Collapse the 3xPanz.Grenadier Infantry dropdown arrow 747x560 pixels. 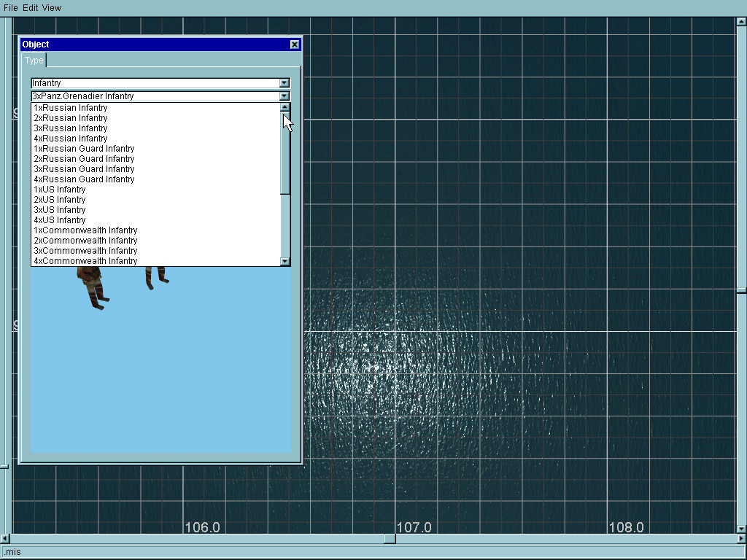coord(285,96)
